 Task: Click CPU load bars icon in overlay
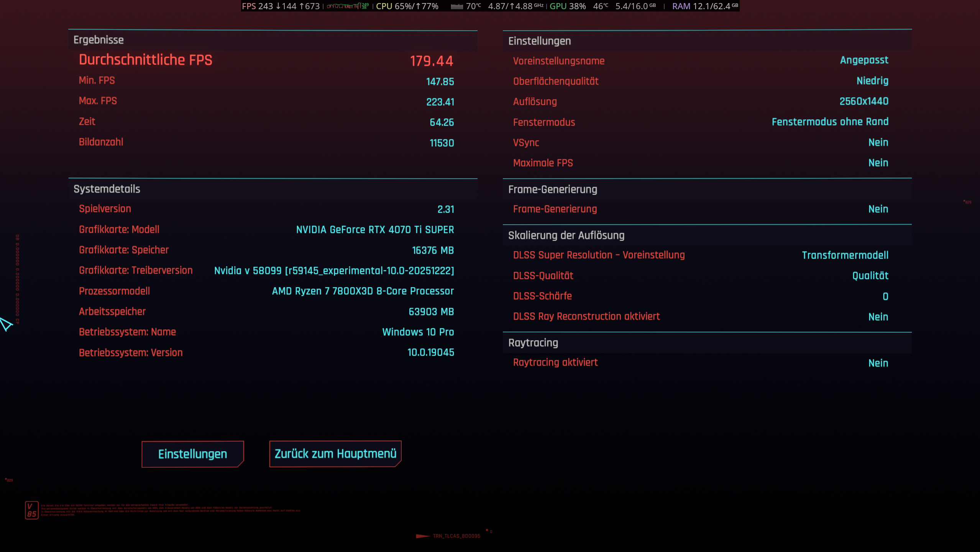pyautogui.click(x=456, y=7)
